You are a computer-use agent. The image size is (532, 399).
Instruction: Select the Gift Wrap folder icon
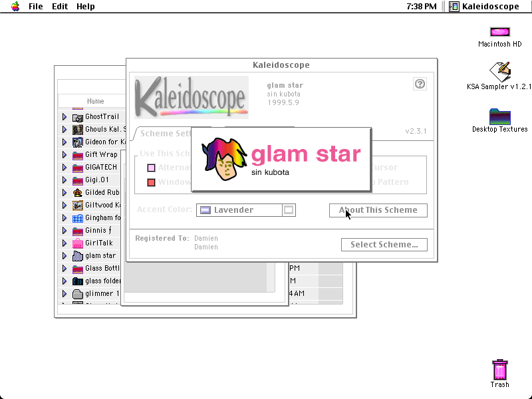pos(78,156)
